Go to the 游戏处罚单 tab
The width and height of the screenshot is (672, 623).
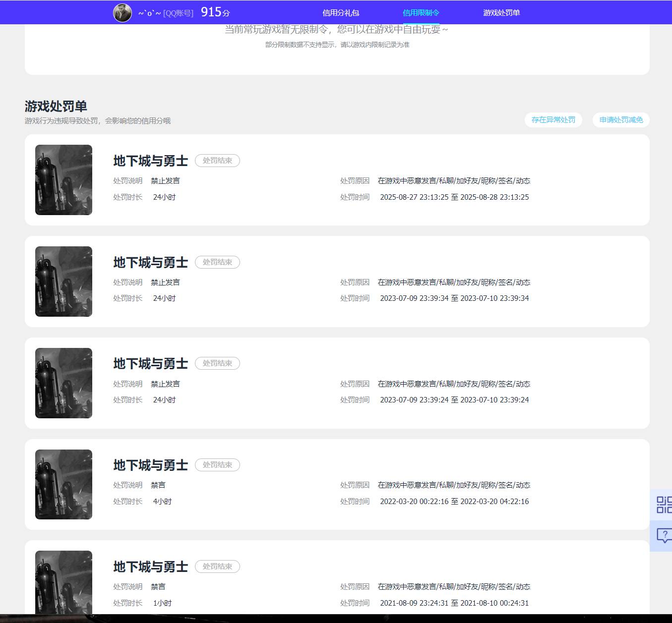coord(501,13)
